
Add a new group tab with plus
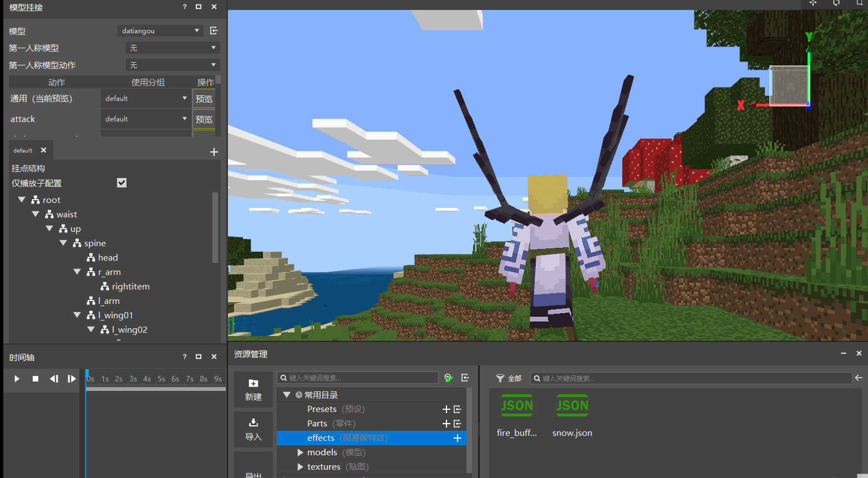click(x=214, y=152)
